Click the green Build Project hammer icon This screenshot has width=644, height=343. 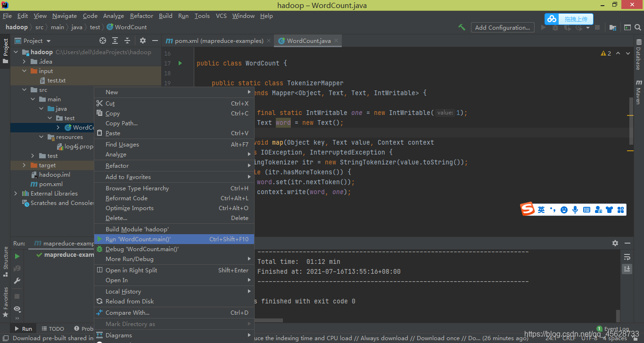pyautogui.click(x=462, y=27)
